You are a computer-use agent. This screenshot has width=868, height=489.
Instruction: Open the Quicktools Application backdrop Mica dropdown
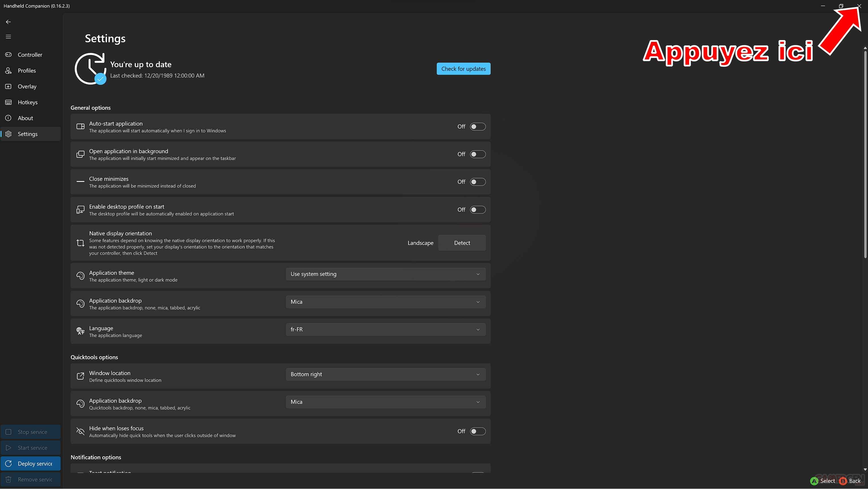pos(386,402)
